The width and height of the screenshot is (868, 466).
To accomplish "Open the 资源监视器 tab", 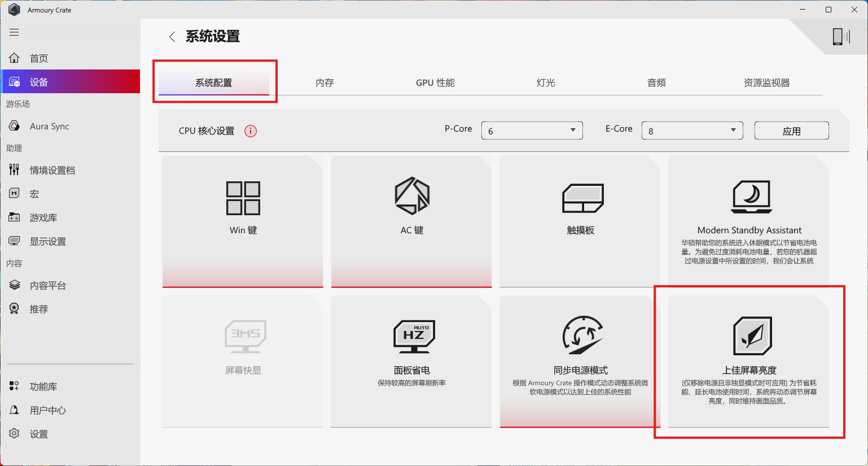I will coord(766,83).
